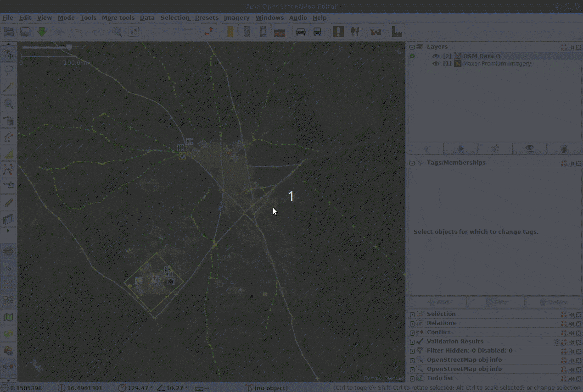Click the Open file folder icon

tap(9, 32)
